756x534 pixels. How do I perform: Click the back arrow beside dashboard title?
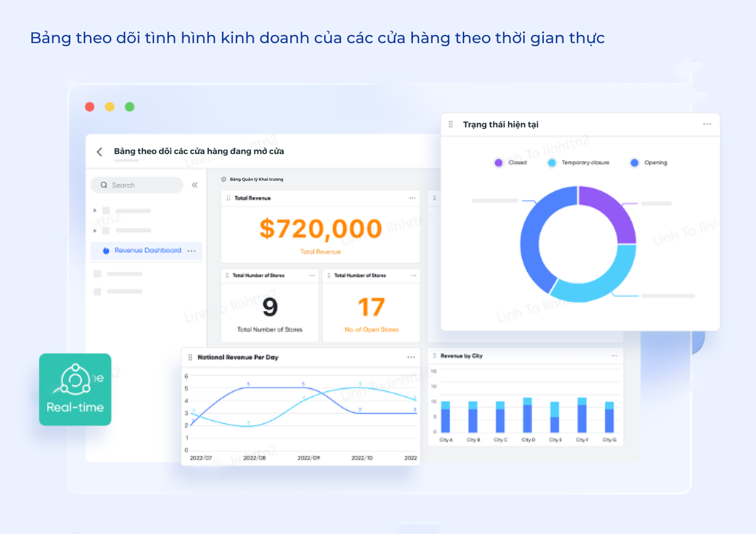pos(99,152)
